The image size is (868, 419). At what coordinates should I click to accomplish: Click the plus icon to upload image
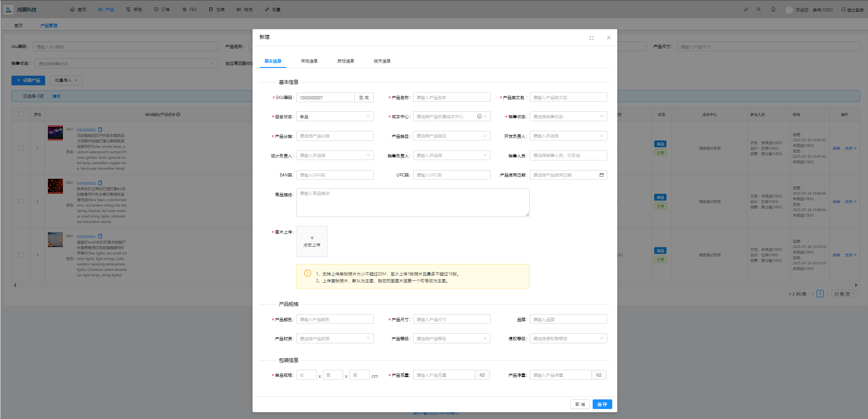click(x=312, y=238)
